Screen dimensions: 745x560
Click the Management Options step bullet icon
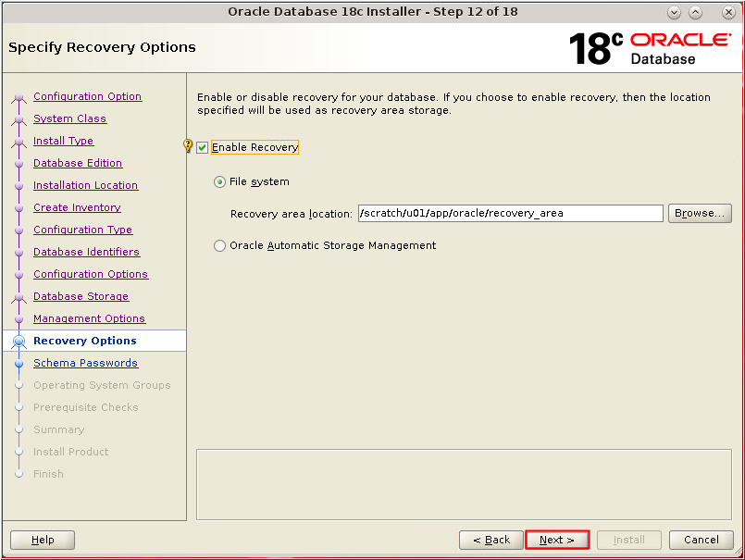pyautogui.click(x=19, y=319)
